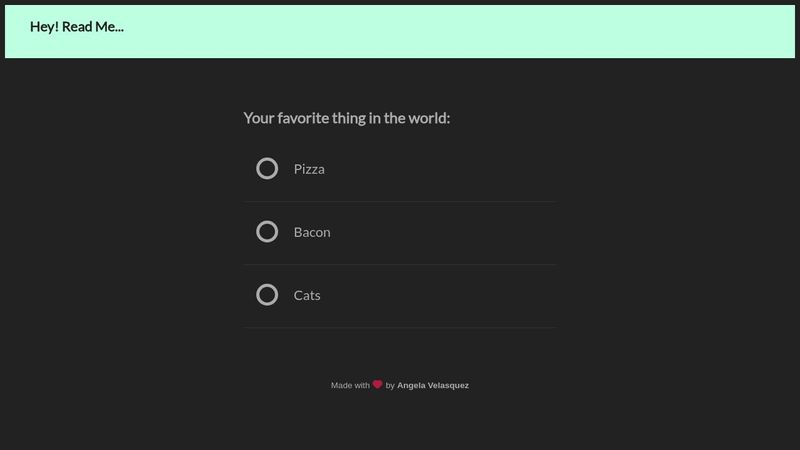This screenshot has width=800, height=450.
Task: Click the Pizza option label text
Action: [x=309, y=169]
